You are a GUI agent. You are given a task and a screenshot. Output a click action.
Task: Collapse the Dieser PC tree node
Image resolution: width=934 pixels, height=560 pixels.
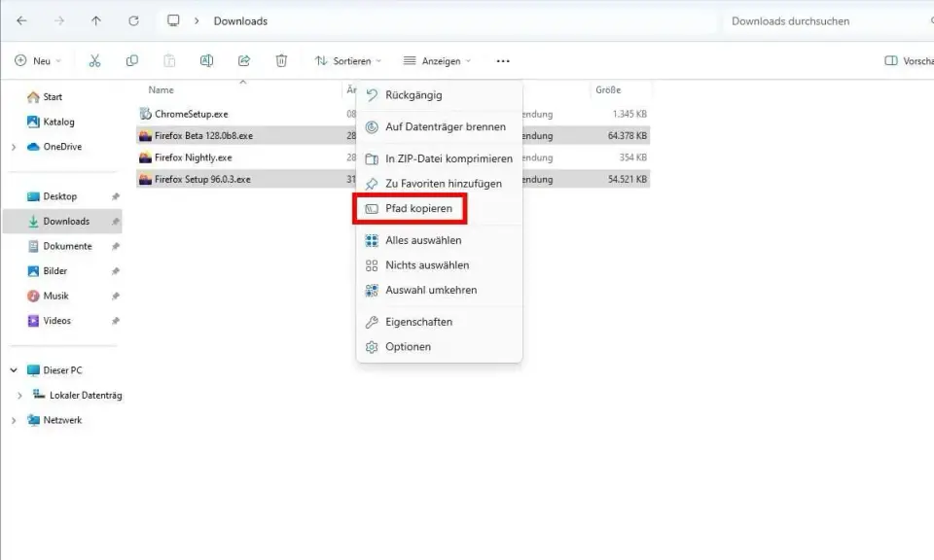point(14,370)
